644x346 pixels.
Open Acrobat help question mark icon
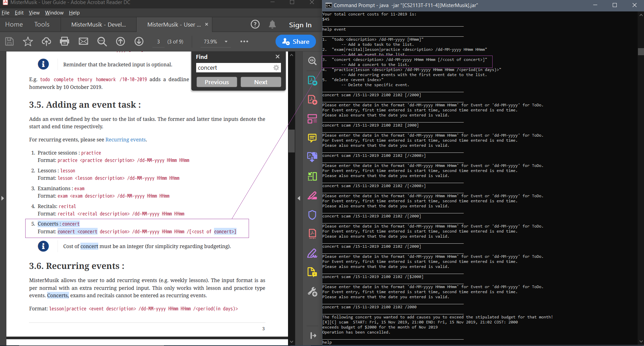point(255,24)
